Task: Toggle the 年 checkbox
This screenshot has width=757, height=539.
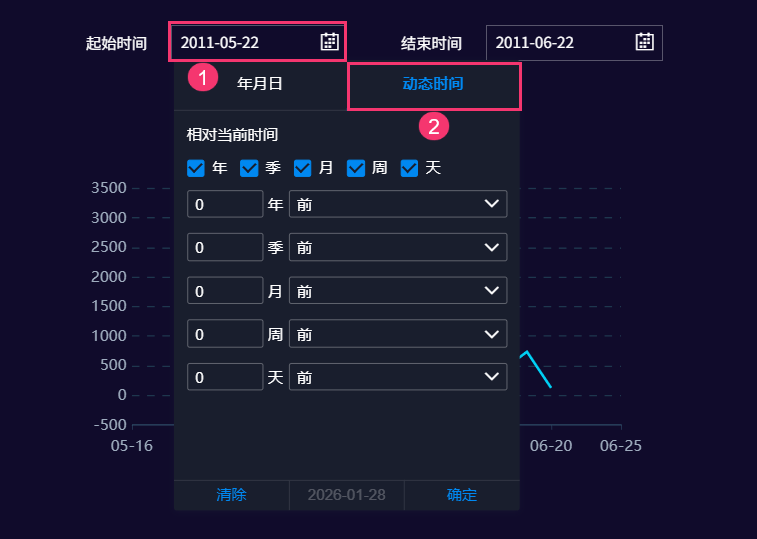Action: pos(196,168)
